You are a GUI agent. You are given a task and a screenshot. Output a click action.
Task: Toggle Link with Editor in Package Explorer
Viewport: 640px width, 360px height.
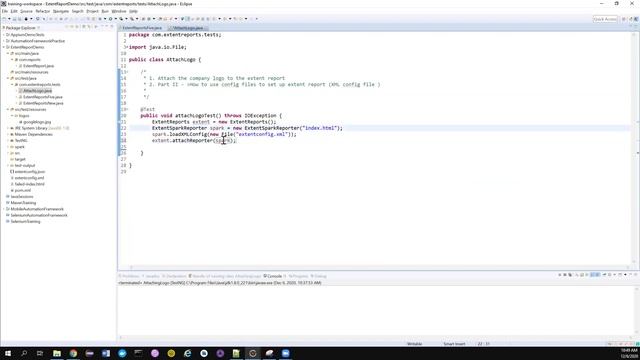89,27
